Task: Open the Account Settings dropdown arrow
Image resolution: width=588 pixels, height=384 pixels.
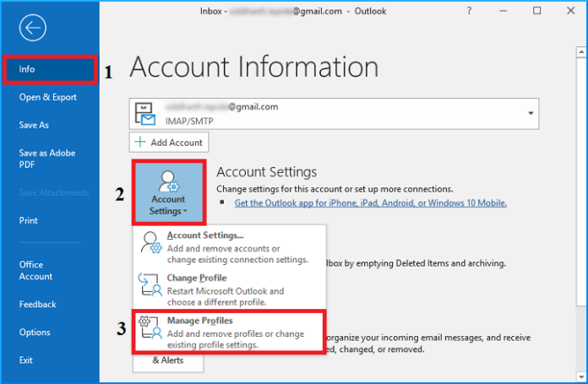Action: click(x=184, y=211)
